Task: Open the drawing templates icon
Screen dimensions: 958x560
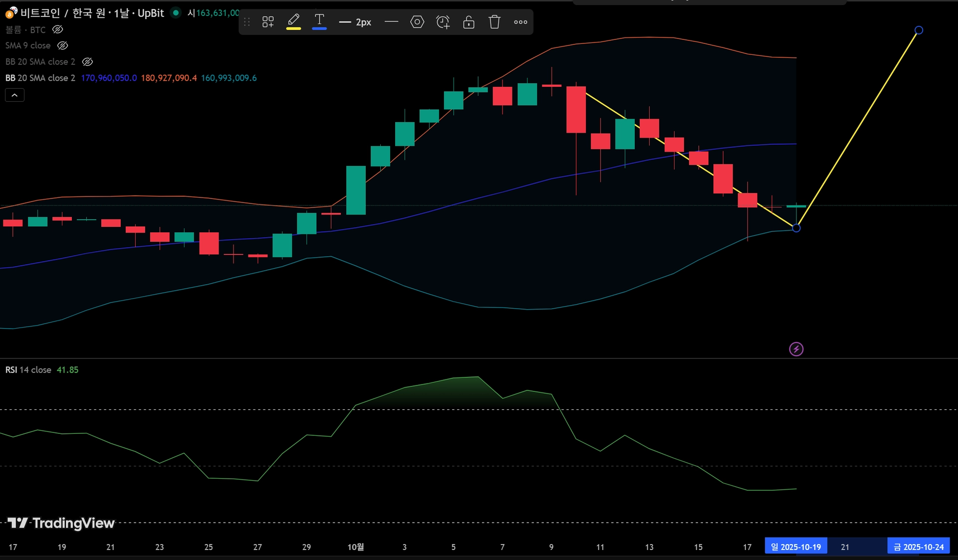Action: 268,22
